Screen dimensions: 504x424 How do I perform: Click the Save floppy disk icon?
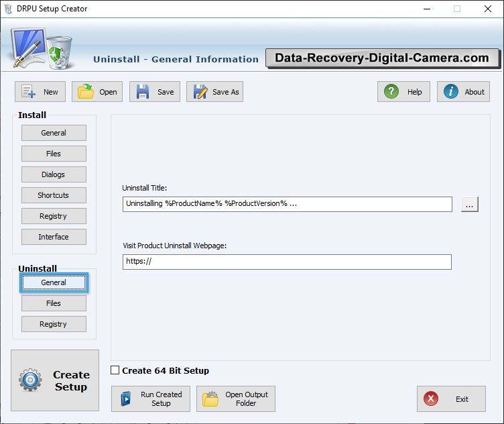(142, 92)
